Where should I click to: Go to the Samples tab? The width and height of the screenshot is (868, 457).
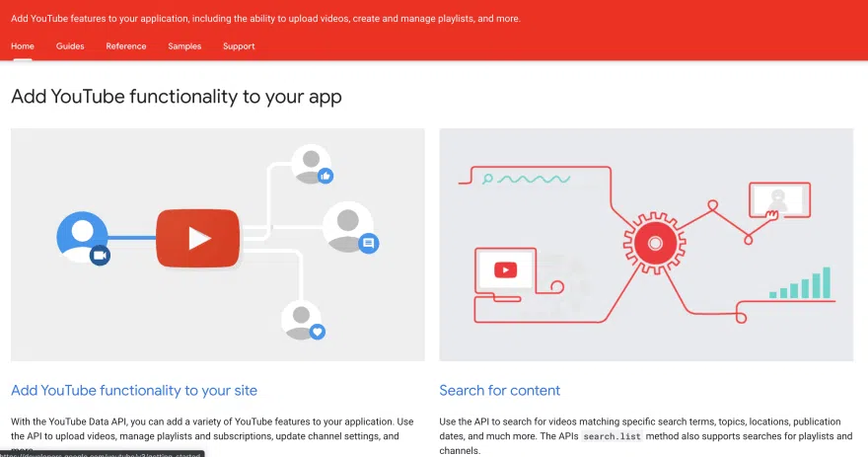point(184,46)
